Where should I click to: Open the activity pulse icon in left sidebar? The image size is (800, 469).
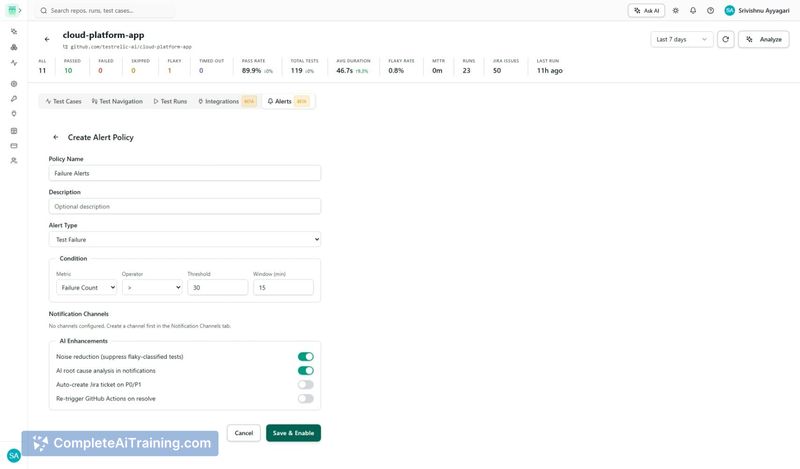tap(14, 62)
